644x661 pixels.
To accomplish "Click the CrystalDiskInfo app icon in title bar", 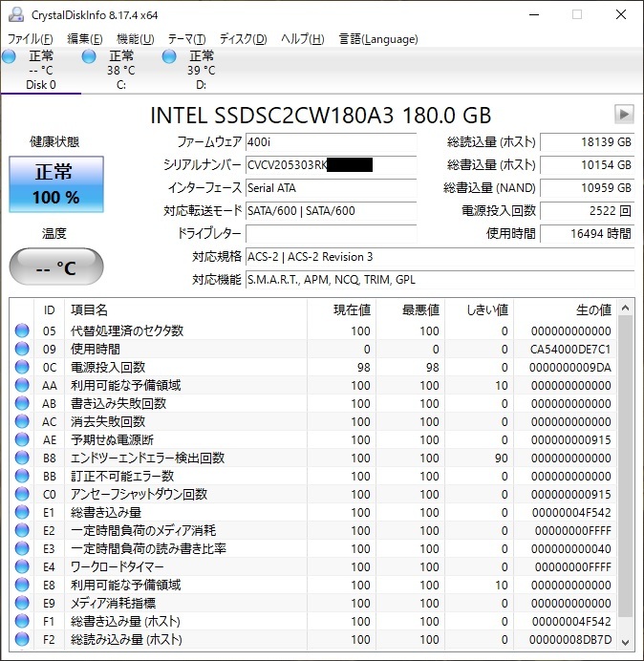I will (x=16, y=14).
